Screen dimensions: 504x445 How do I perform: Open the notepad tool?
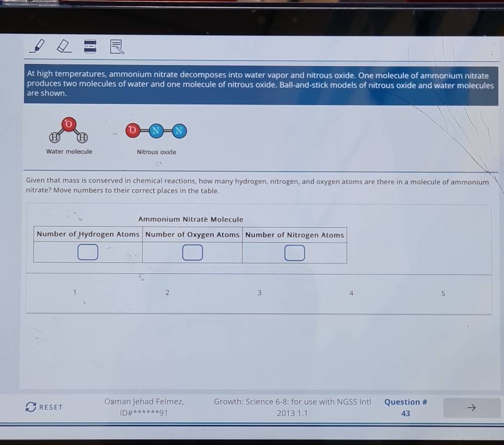pyautogui.click(x=116, y=47)
